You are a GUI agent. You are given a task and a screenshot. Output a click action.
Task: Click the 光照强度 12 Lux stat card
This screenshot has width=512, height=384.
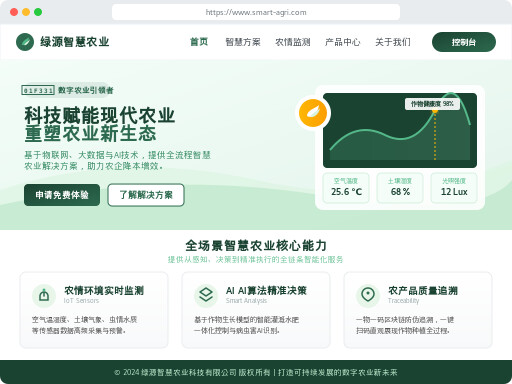(x=454, y=188)
